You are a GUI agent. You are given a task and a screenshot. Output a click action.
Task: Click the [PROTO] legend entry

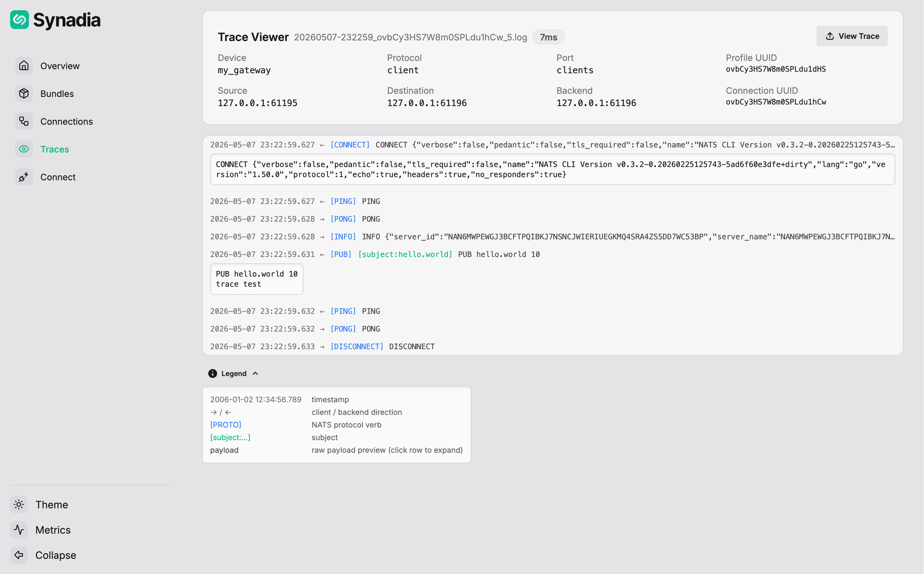tap(226, 425)
